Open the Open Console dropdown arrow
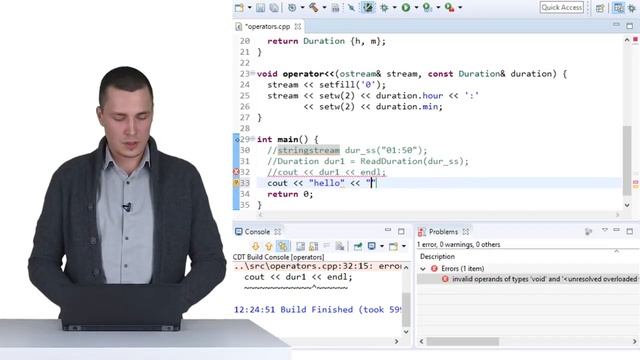The image size is (640, 360). tap(404, 246)
